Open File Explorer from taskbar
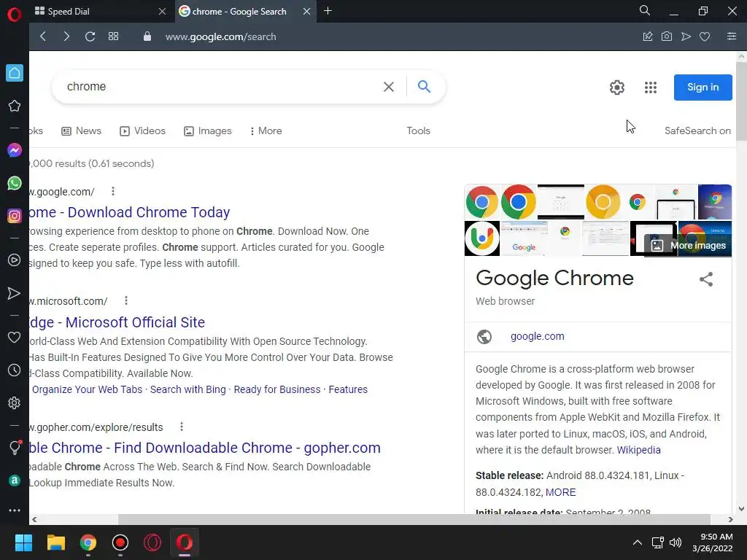This screenshot has height=560, width=747. pos(55,542)
